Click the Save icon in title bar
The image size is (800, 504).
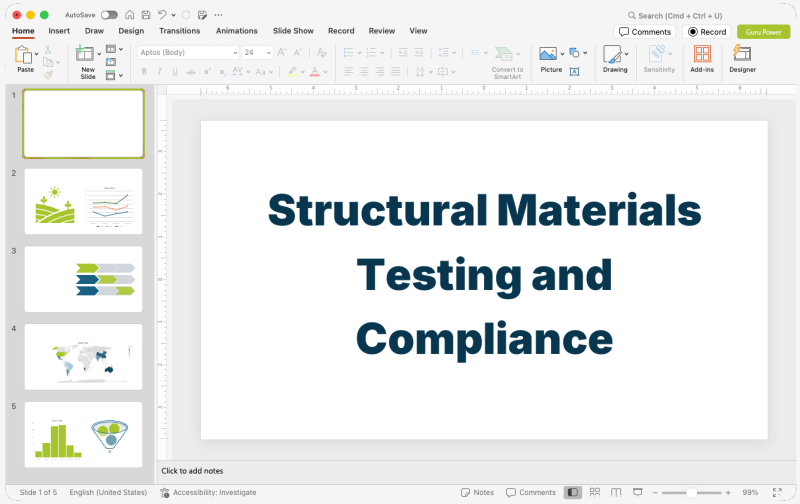coord(146,15)
